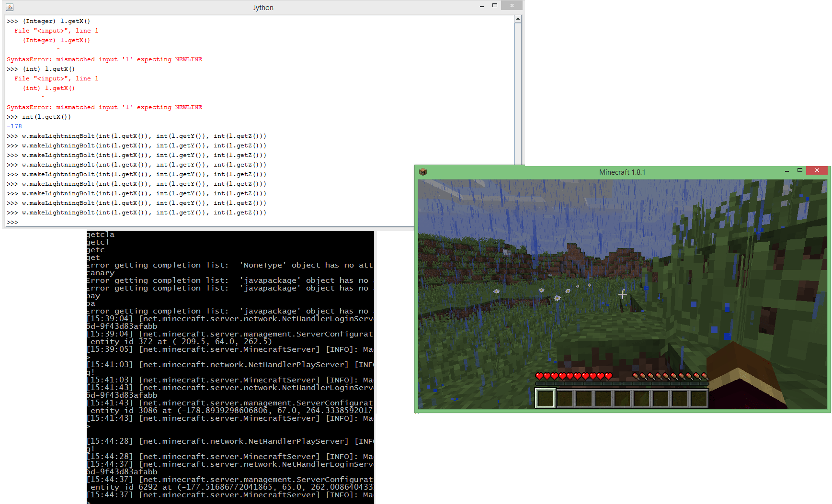Image resolution: width=832 pixels, height=504 pixels.
Task: Click the '>>> (Integer) l.getX()' prompt line
Action: tap(48, 21)
